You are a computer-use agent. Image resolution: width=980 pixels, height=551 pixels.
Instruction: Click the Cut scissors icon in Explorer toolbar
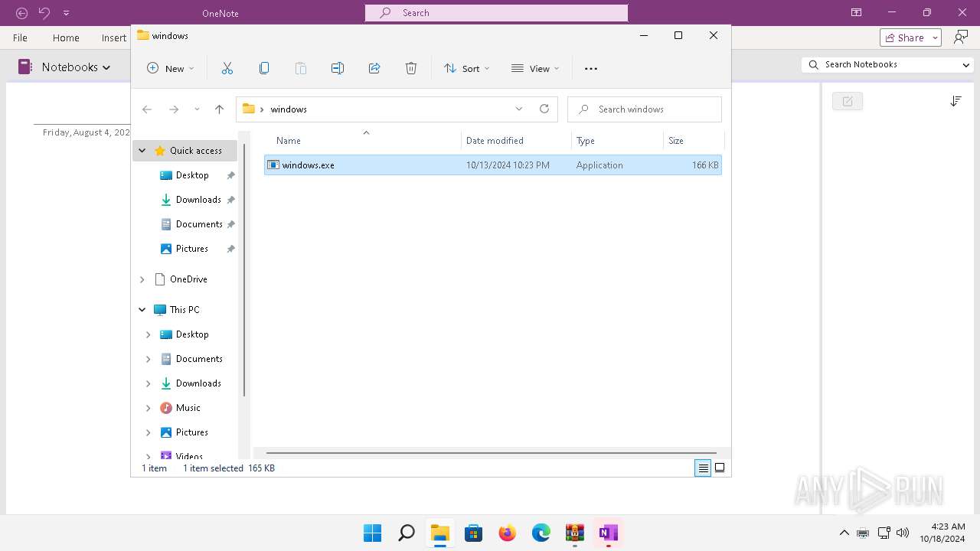tap(227, 68)
